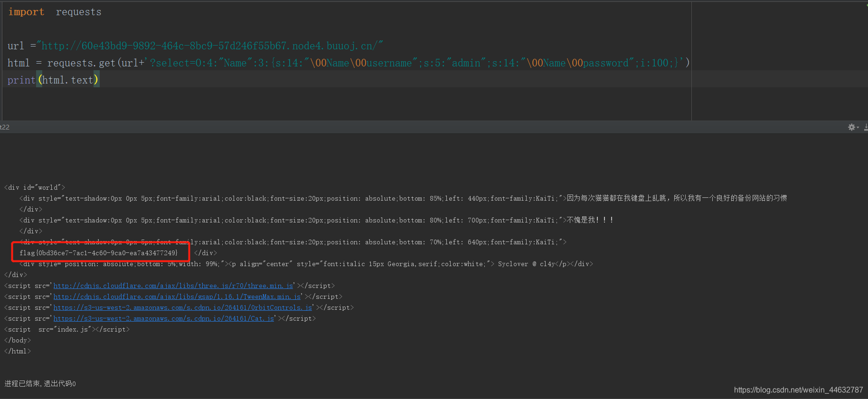
Task: Click the '</body>' closing tag line
Action: coord(18,340)
